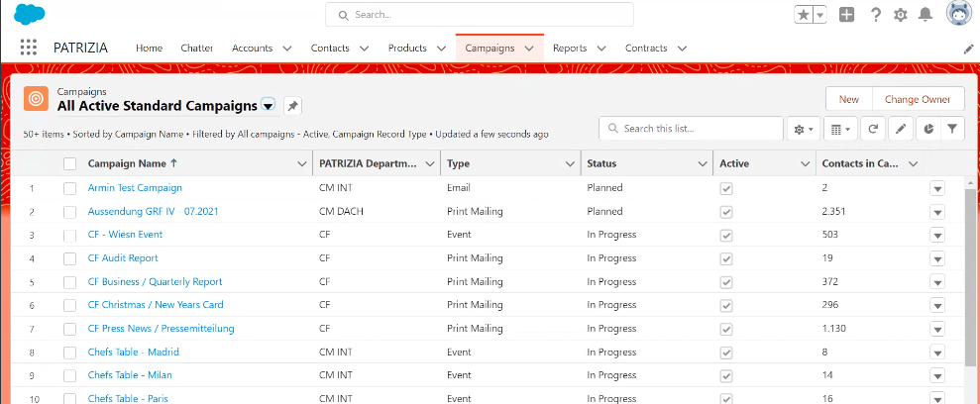Click the notifications bell icon

926,14
